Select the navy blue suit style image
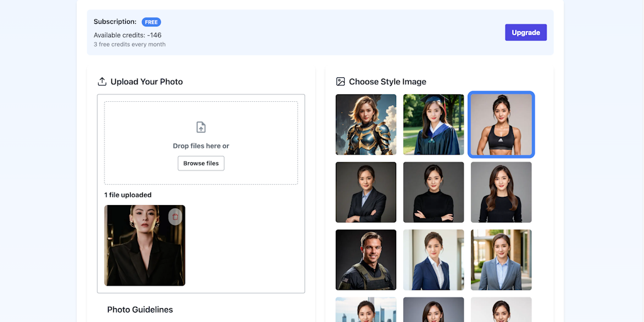 tap(433, 260)
